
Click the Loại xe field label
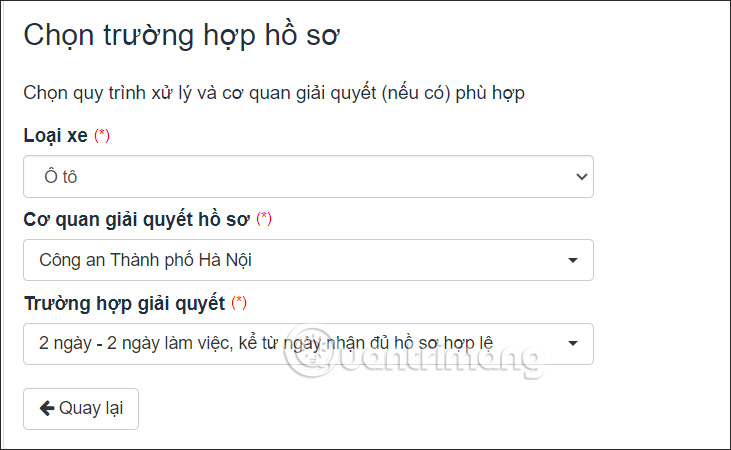55,136
